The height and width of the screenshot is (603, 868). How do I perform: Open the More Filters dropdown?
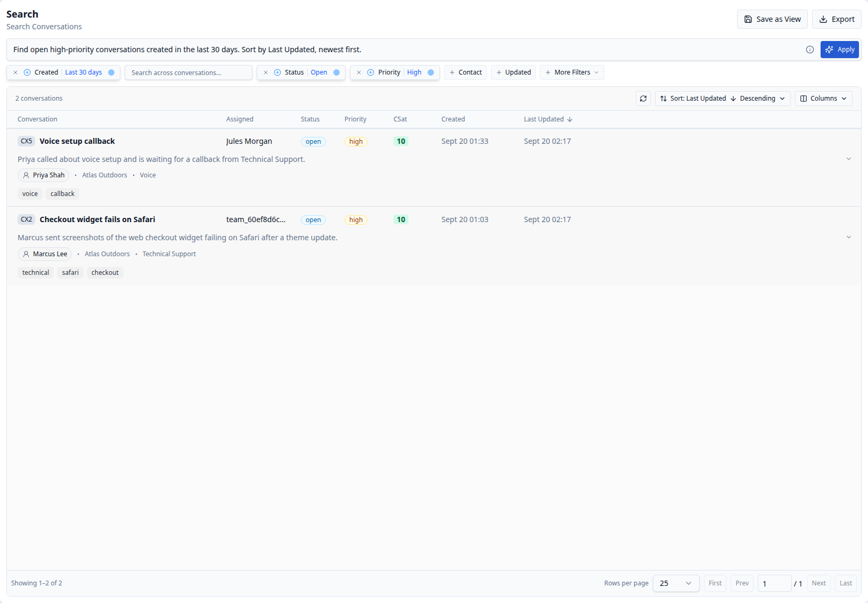(572, 72)
